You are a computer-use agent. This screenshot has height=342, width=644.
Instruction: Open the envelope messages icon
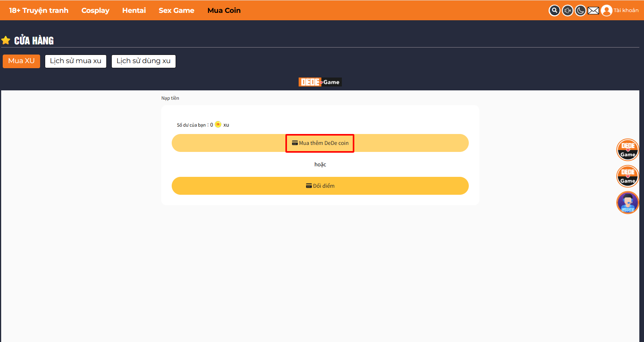[x=593, y=11]
